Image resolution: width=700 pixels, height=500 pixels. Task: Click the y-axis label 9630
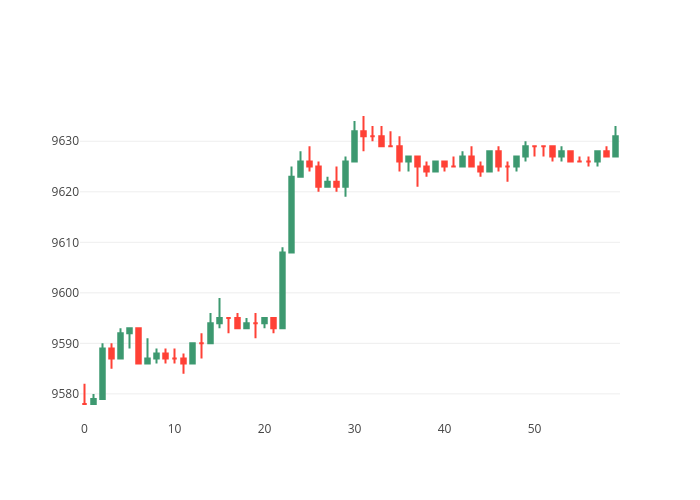(x=64, y=141)
